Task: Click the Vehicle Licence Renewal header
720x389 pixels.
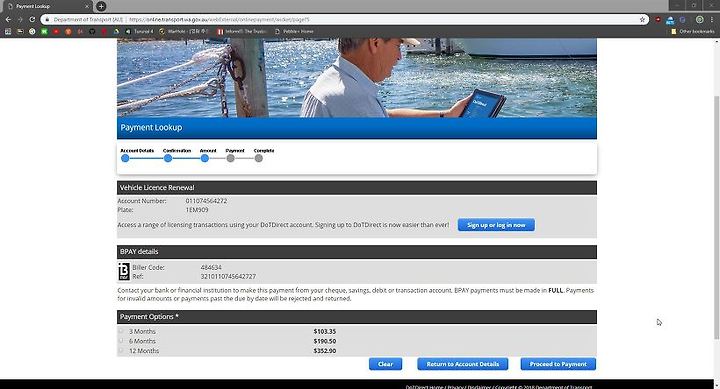Action: [357, 187]
